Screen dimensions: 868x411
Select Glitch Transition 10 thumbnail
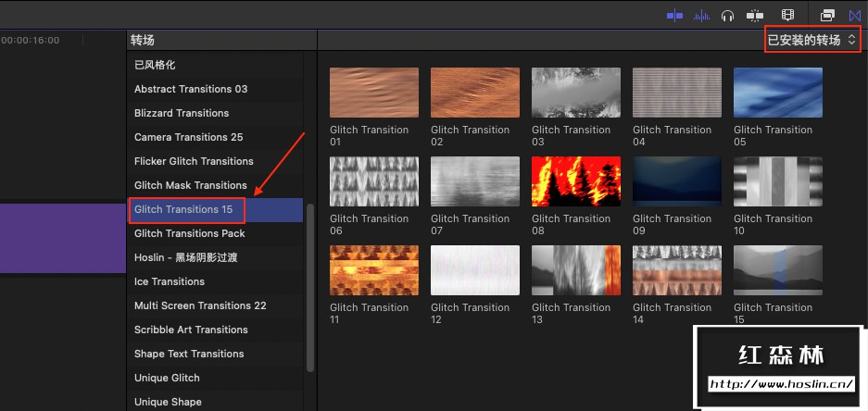[x=778, y=181]
